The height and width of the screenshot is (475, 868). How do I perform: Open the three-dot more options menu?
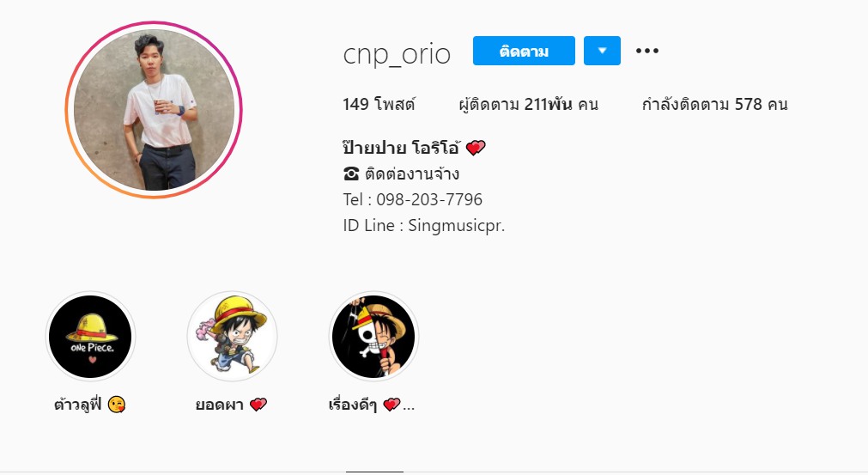646,51
